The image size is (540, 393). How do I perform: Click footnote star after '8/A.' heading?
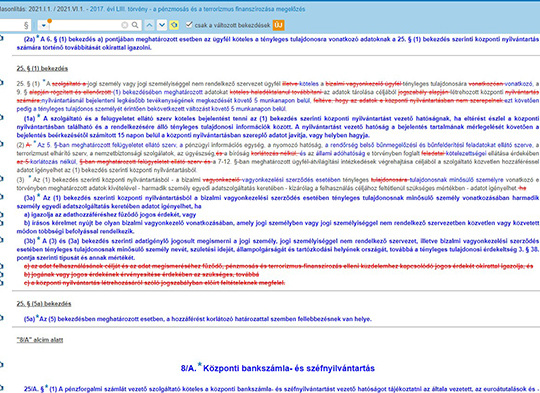tap(200, 365)
